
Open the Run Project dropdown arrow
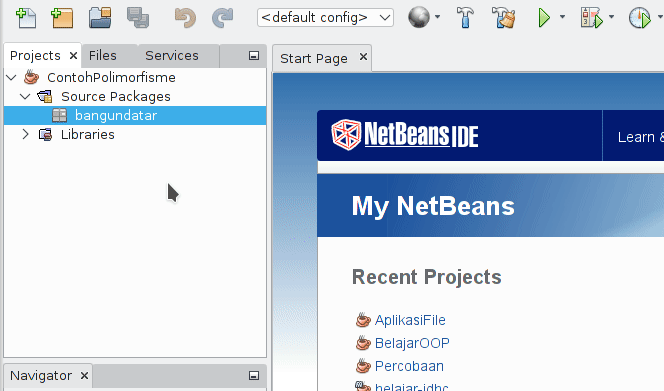[562, 17]
